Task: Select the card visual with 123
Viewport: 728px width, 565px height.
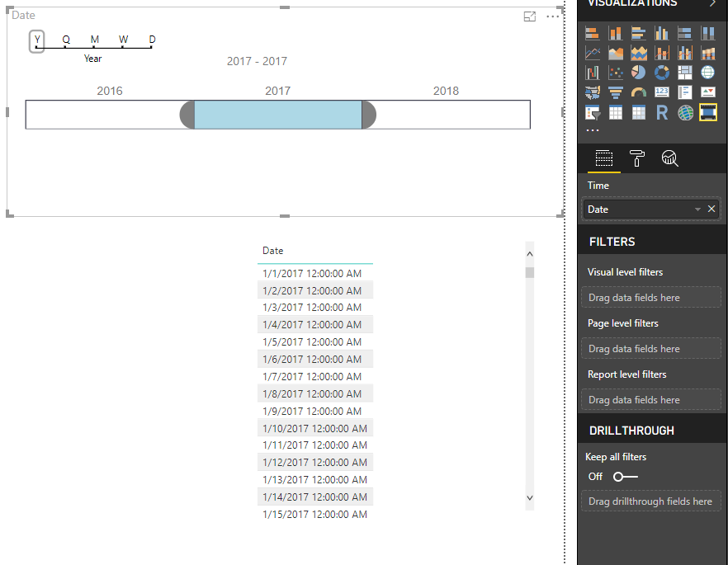Action: point(662,92)
